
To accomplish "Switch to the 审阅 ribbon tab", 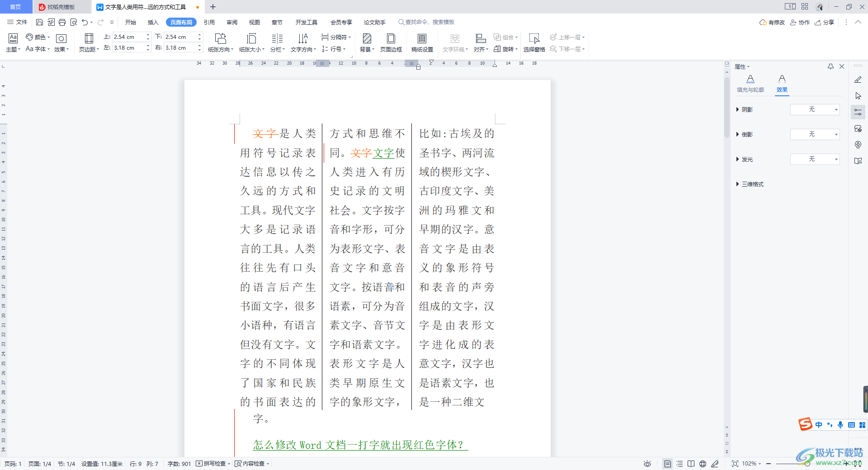I will point(232,22).
